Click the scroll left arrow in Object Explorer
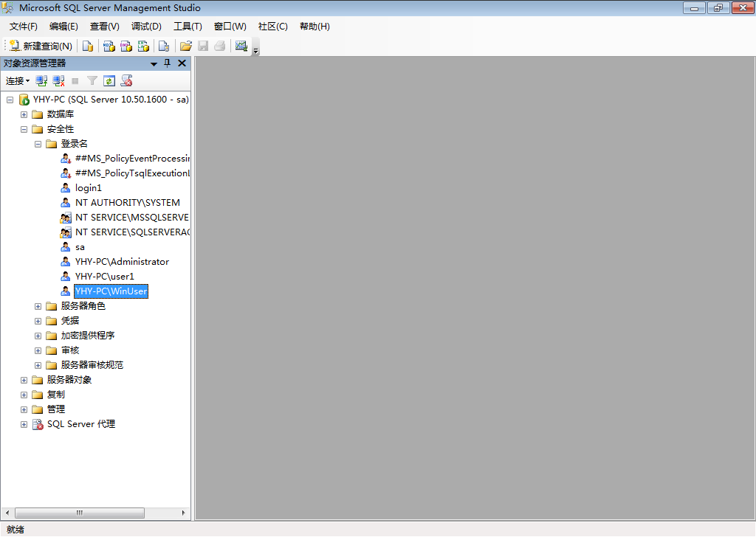756x537 pixels. coord(7,513)
